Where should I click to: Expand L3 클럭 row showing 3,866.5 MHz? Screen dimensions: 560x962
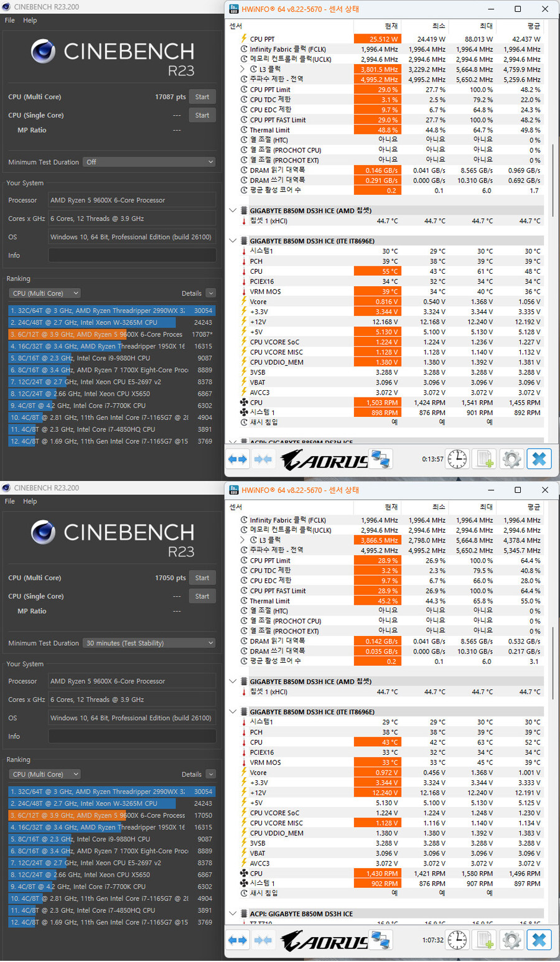[243, 540]
